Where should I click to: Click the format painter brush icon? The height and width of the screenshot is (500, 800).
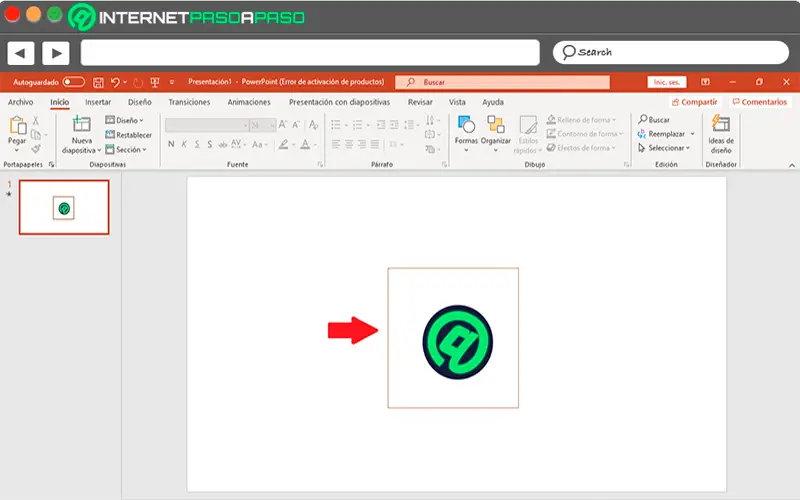point(36,149)
